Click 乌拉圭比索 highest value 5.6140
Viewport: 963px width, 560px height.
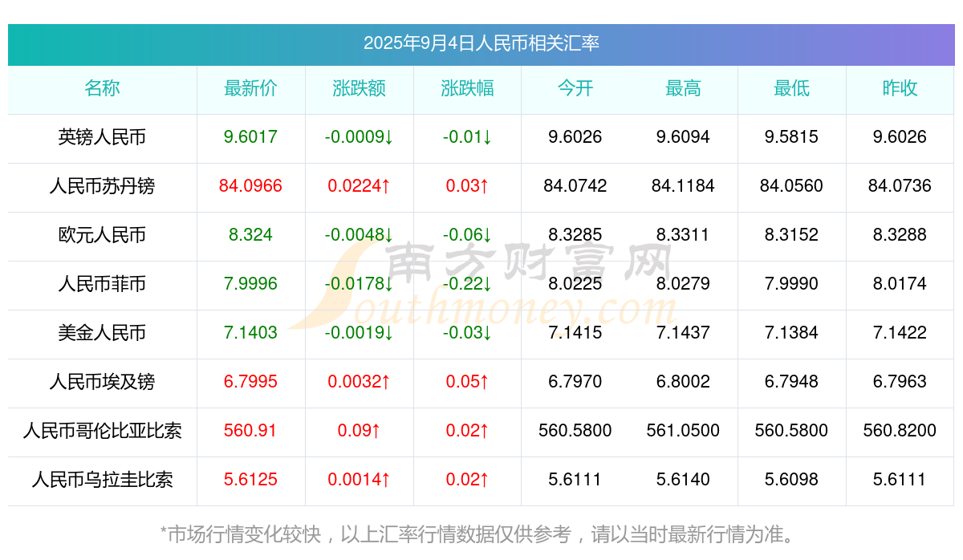coord(683,480)
